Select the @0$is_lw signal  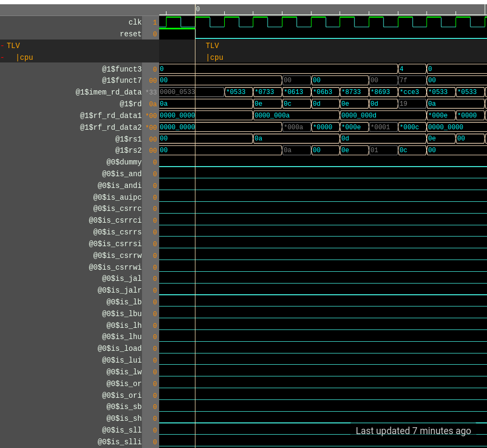(x=124, y=372)
